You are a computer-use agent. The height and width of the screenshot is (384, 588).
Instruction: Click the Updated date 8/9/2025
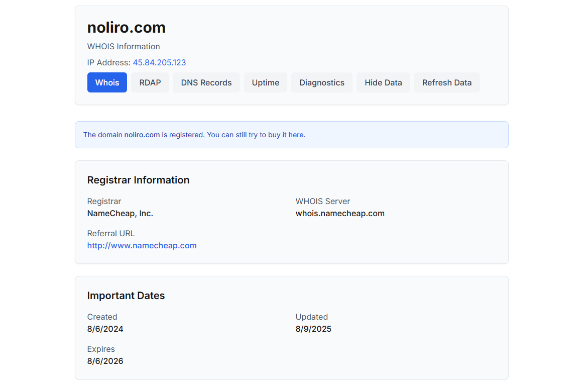coord(313,329)
